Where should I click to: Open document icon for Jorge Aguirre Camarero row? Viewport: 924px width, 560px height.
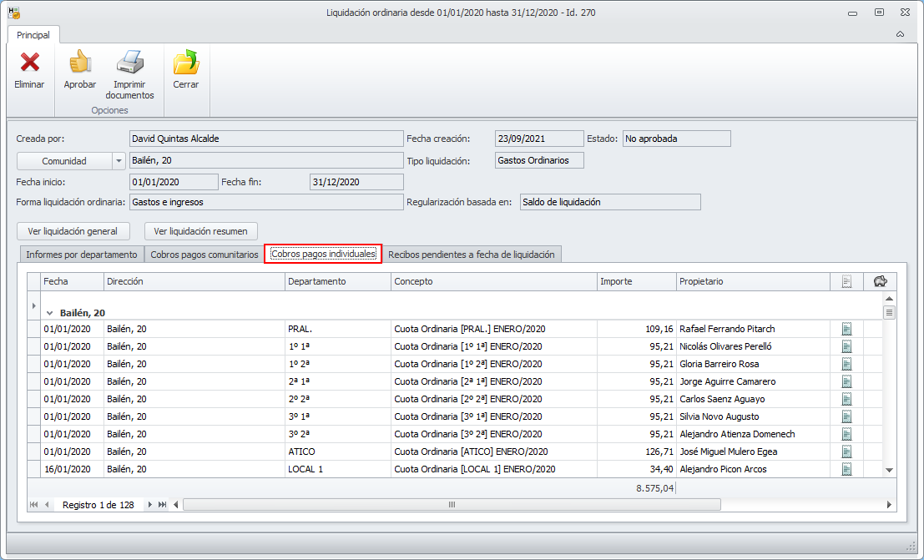click(x=847, y=381)
